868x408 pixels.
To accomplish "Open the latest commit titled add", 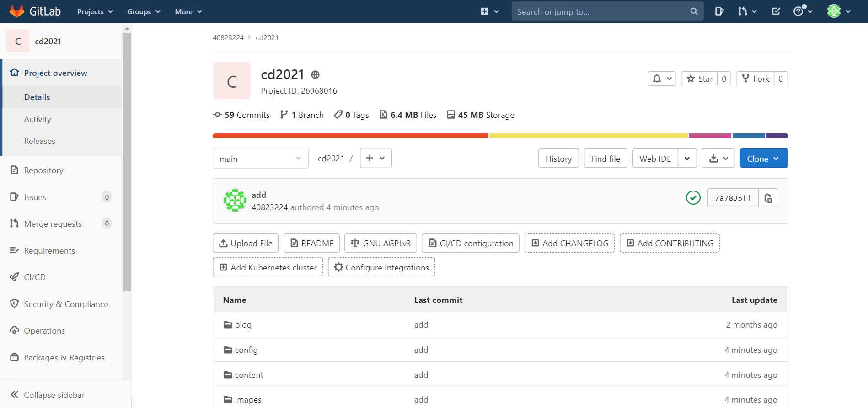I will click(259, 195).
